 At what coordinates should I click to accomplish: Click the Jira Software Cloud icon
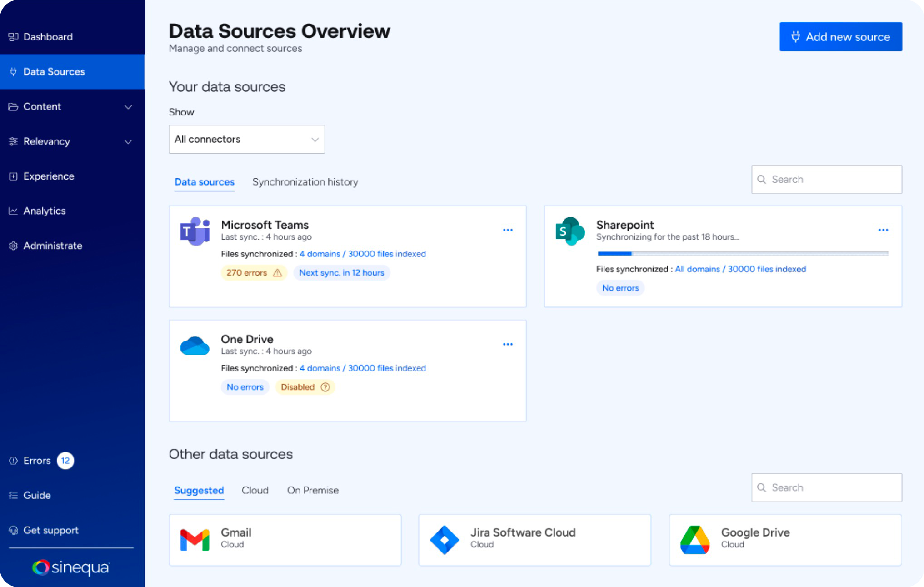pos(444,539)
